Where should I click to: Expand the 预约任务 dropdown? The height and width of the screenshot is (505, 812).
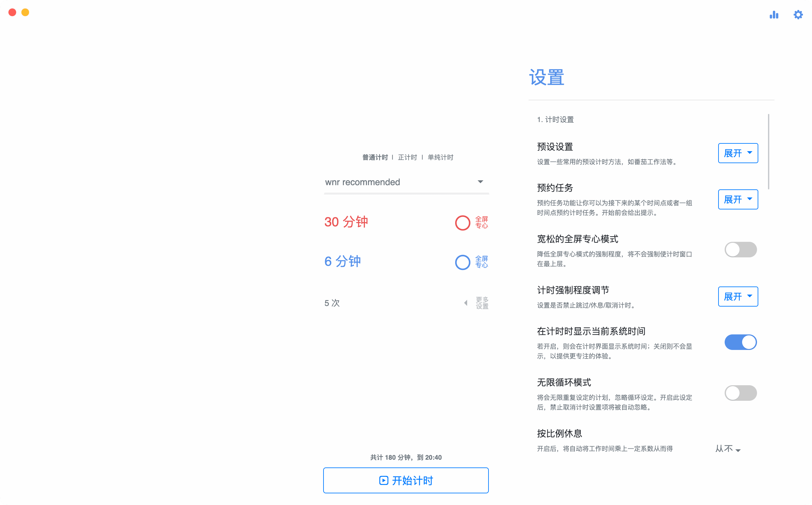click(738, 199)
